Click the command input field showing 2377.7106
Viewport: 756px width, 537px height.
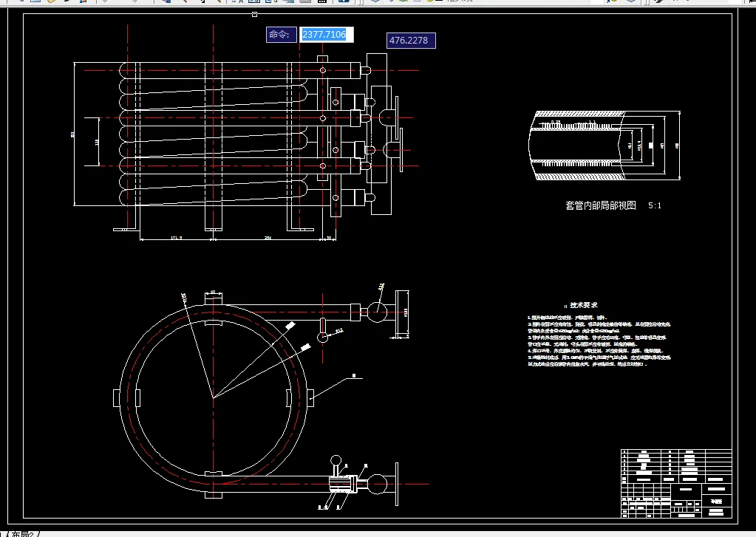tap(327, 35)
